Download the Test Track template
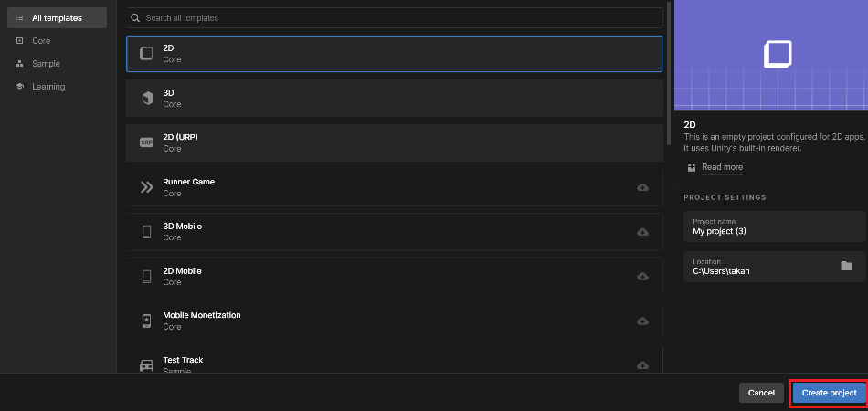This screenshot has width=868, height=411. coord(642,364)
